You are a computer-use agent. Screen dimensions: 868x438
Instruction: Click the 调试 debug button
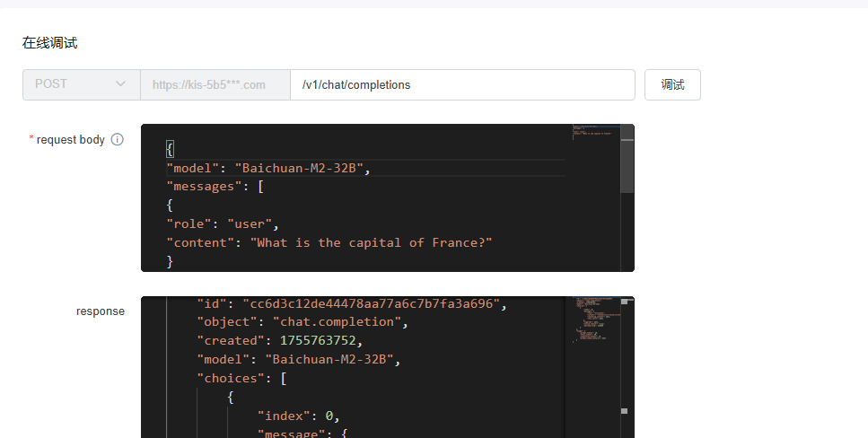coord(672,84)
